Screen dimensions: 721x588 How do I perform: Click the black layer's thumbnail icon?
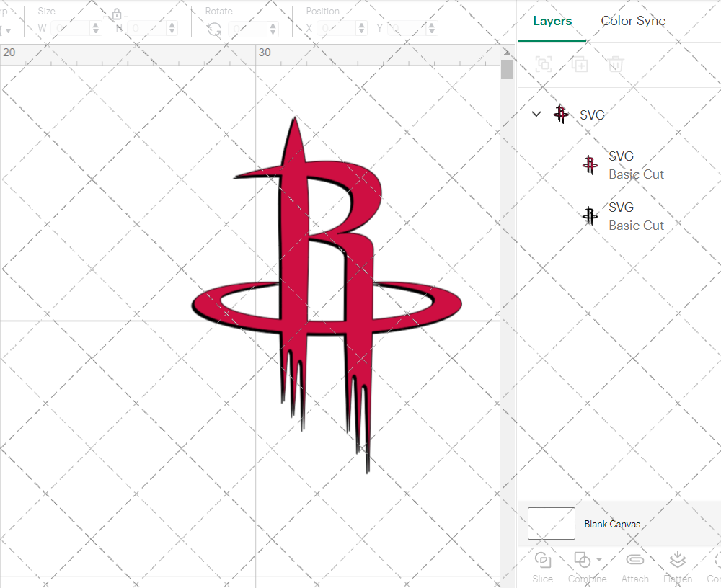tap(590, 216)
